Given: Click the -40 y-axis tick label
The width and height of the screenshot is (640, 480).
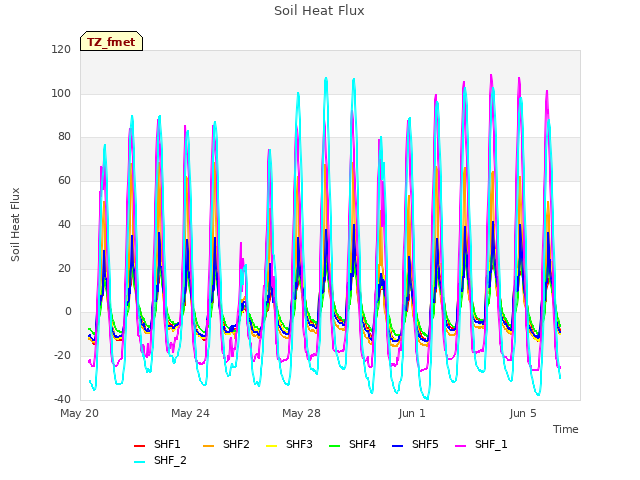Looking at the screenshot, I should point(62,399).
